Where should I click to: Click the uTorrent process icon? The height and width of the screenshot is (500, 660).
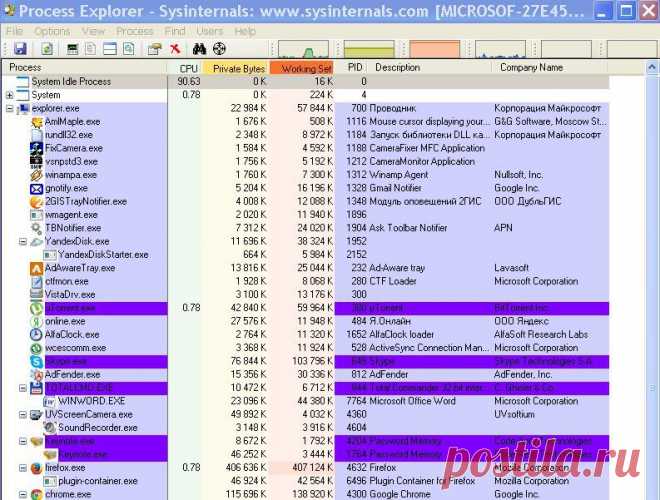(x=36, y=308)
